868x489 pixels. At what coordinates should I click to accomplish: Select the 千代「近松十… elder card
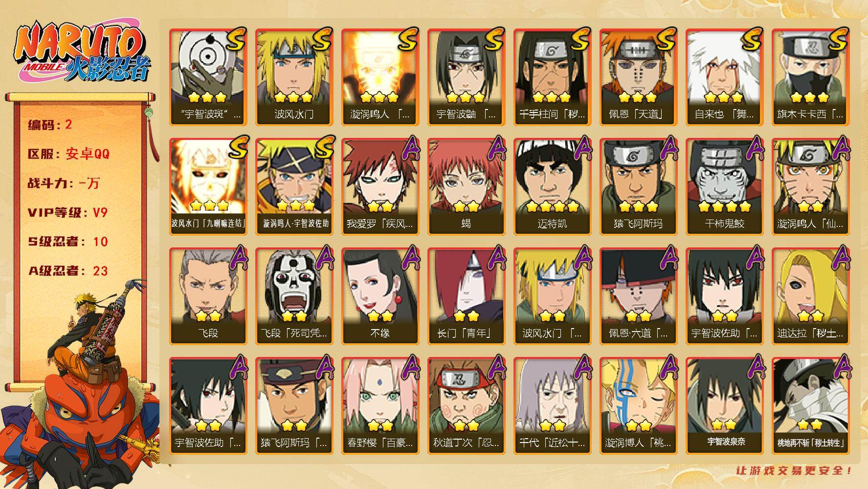pos(552,405)
